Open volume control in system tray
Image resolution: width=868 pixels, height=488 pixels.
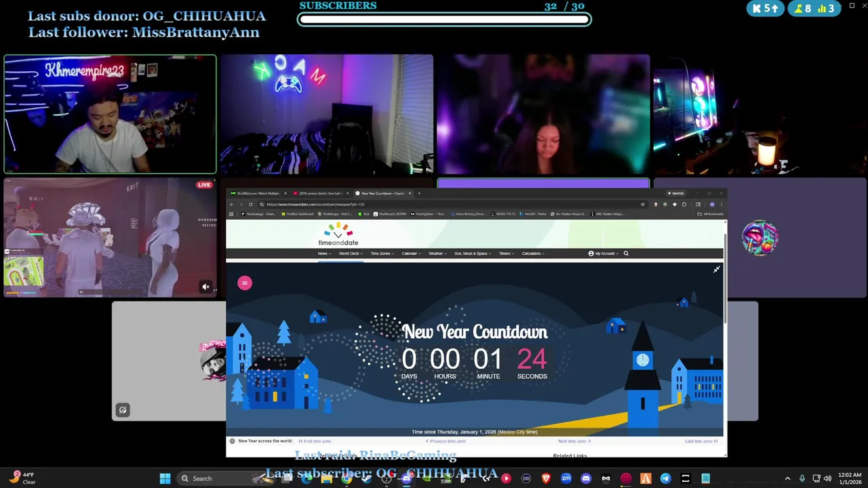click(x=827, y=479)
